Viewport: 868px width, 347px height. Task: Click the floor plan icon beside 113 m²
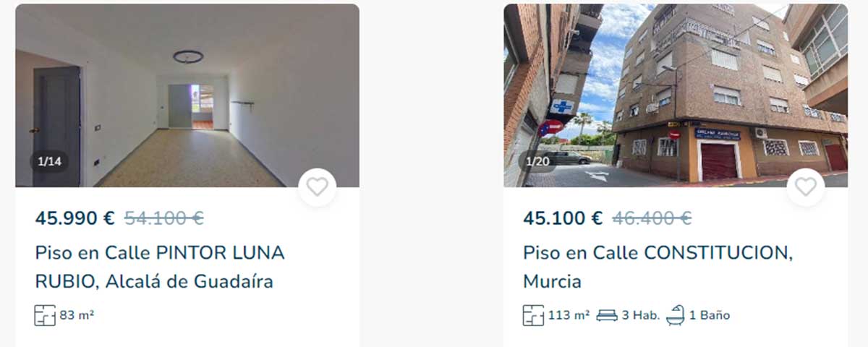tap(533, 315)
